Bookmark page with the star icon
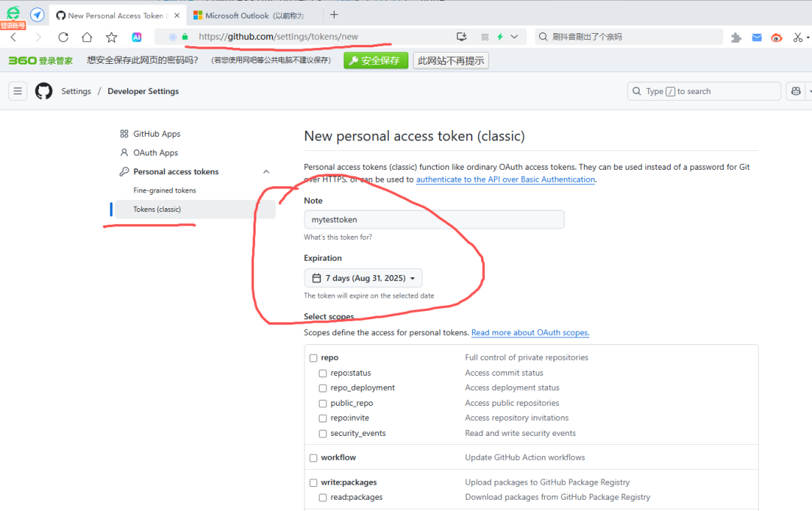This screenshot has width=812, height=511. coord(111,37)
